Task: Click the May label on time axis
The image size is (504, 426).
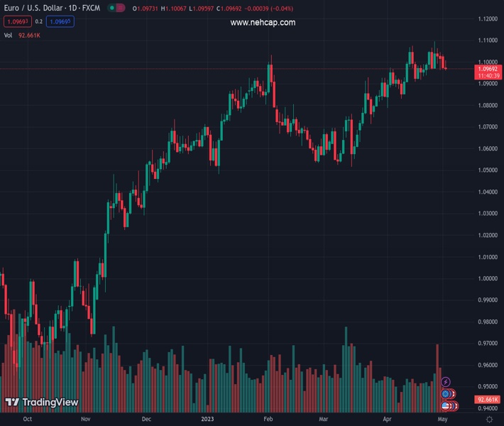Action: [444, 420]
